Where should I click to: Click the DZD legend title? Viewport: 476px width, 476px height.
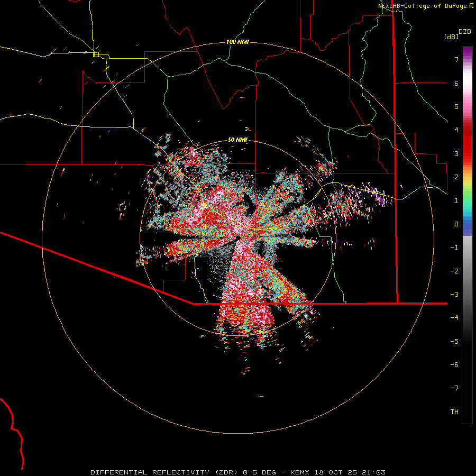tap(465, 32)
